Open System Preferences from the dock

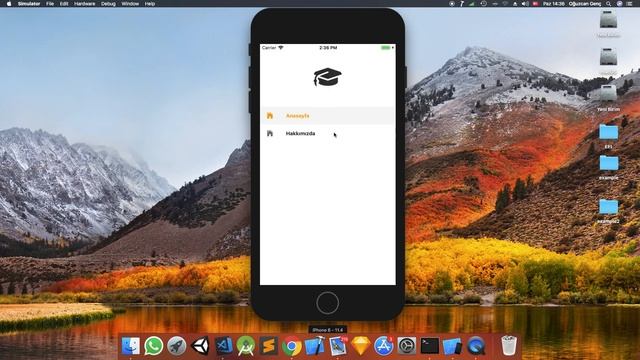pyautogui.click(x=407, y=346)
